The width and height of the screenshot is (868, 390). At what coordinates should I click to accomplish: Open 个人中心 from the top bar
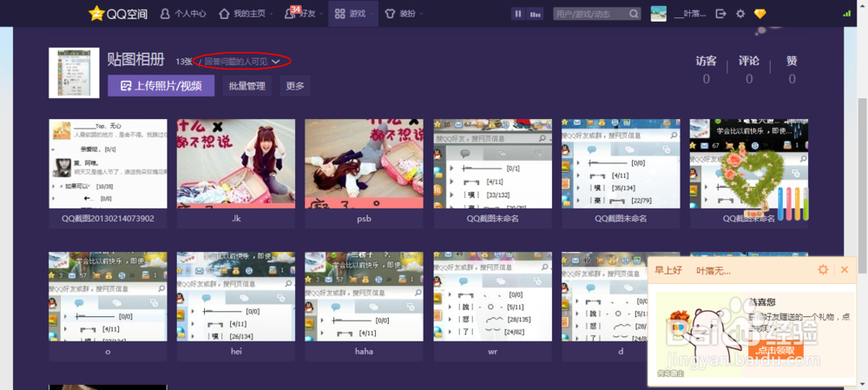click(184, 13)
